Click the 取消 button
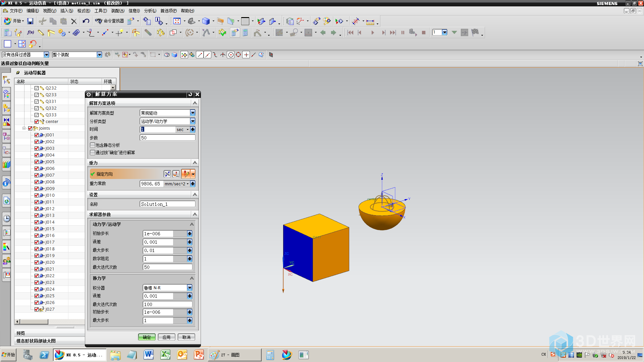The image size is (644, 362). pyautogui.click(x=186, y=337)
